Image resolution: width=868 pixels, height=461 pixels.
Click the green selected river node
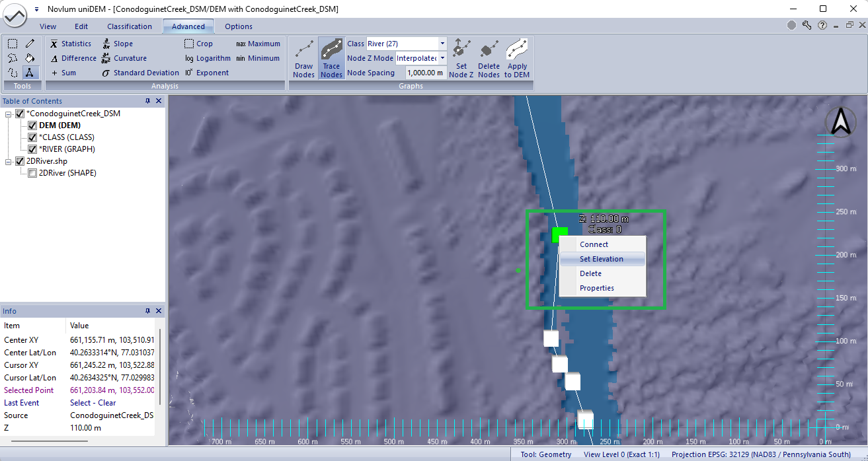click(x=559, y=234)
